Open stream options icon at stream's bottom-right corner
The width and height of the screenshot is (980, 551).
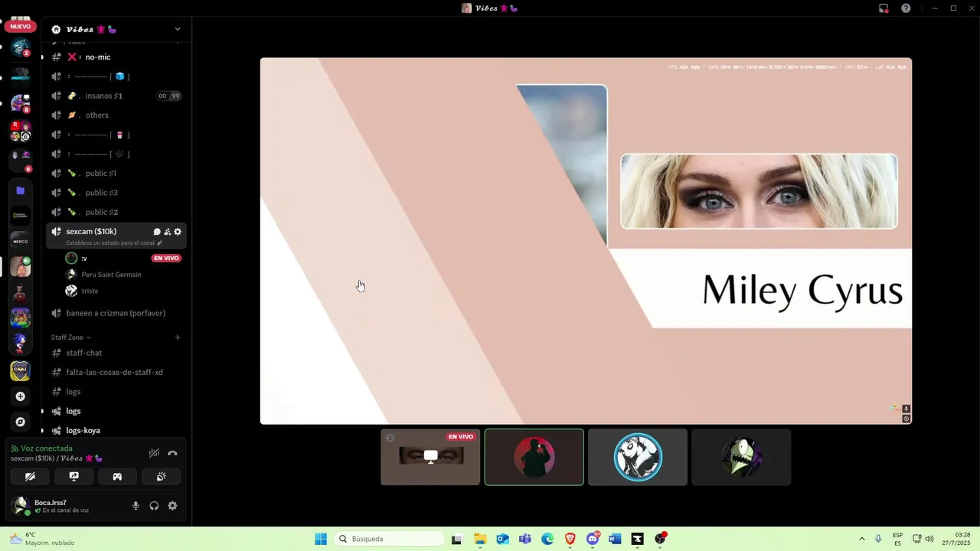pyautogui.click(x=906, y=419)
